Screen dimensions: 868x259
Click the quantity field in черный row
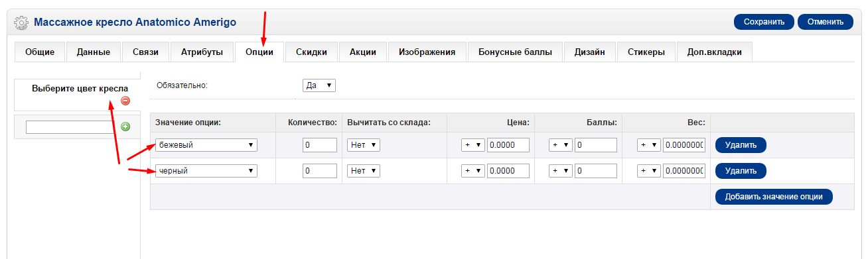320,171
